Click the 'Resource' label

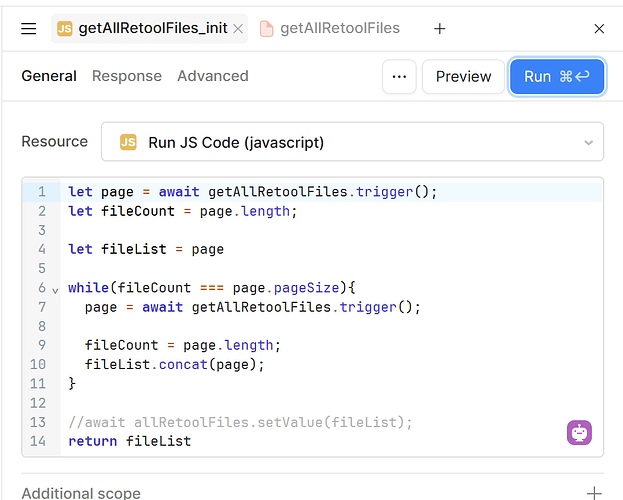[x=54, y=141]
